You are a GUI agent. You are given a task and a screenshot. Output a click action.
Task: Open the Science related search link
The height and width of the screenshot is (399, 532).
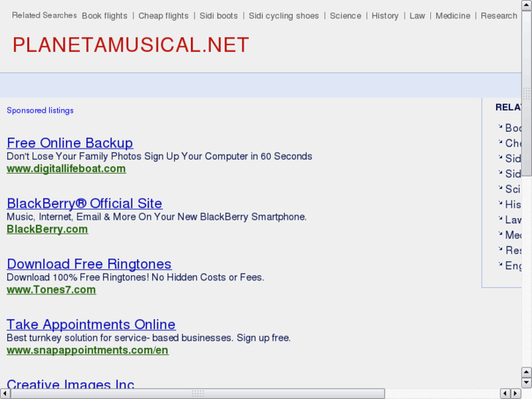(345, 16)
